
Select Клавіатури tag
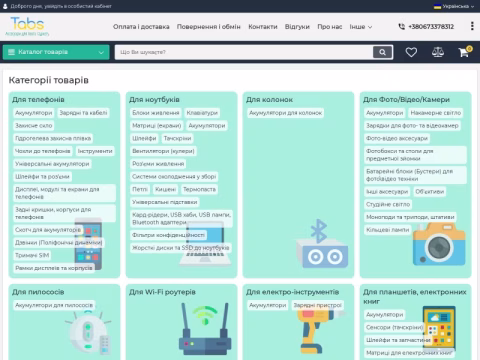tap(202, 113)
